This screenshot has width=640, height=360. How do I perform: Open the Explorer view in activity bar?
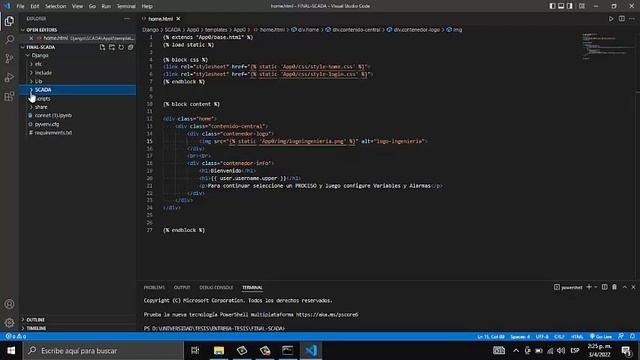(x=9, y=20)
